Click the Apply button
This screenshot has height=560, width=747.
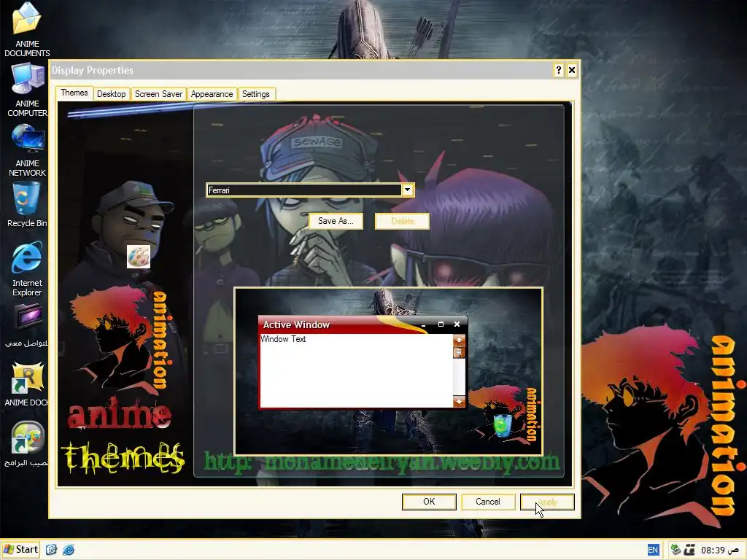[x=547, y=502]
